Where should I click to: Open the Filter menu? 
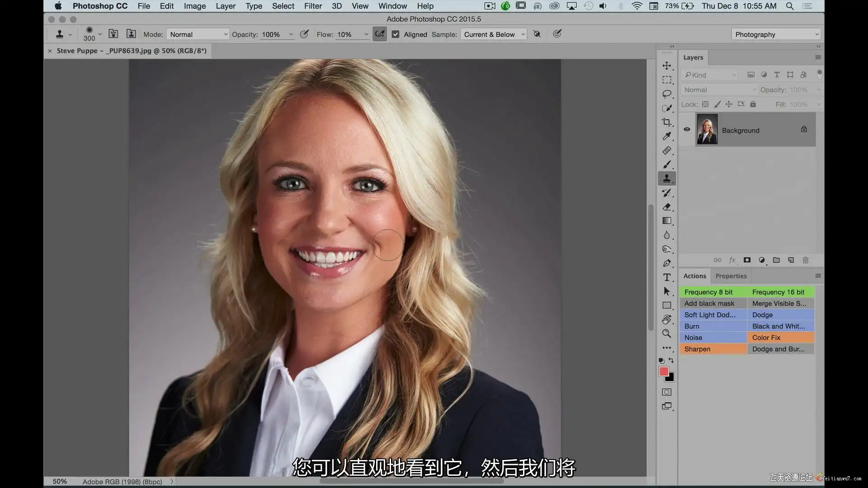[312, 6]
